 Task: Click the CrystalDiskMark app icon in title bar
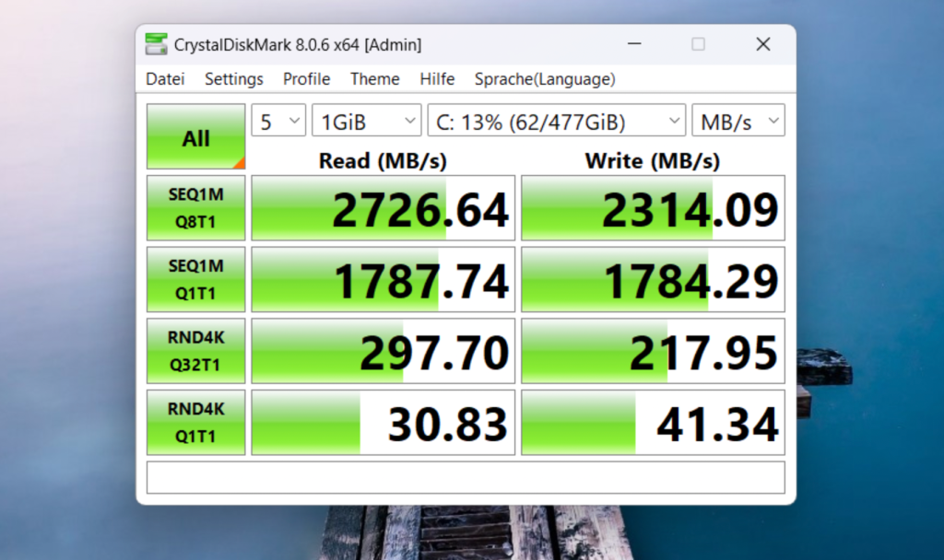(157, 44)
